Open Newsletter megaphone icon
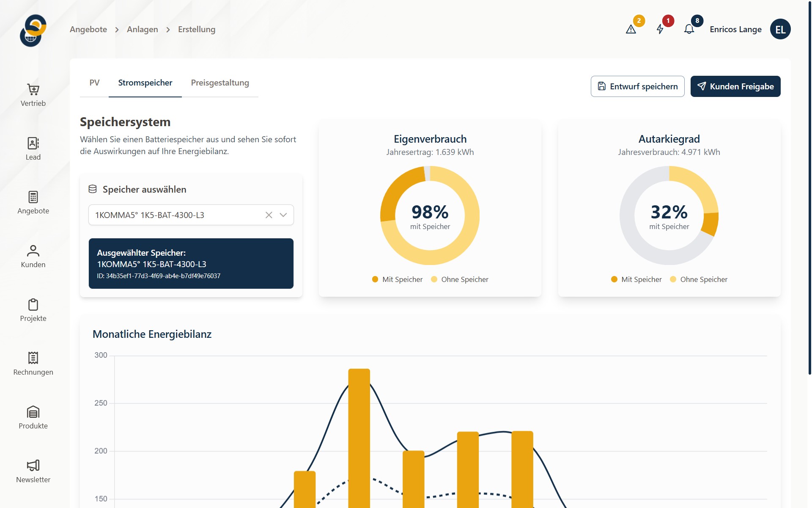812x508 pixels. pos(33,466)
